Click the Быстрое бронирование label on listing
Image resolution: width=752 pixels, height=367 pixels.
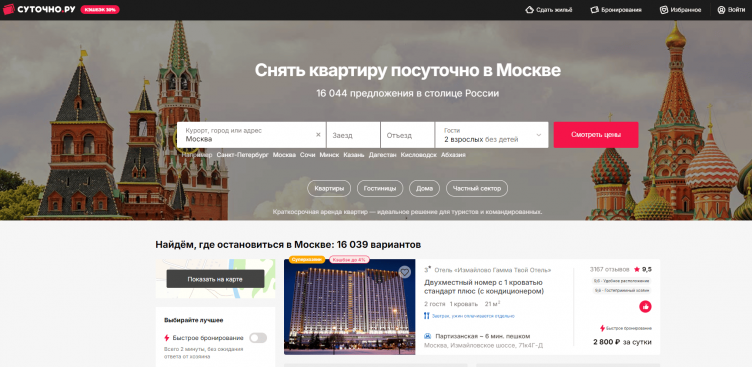point(626,328)
